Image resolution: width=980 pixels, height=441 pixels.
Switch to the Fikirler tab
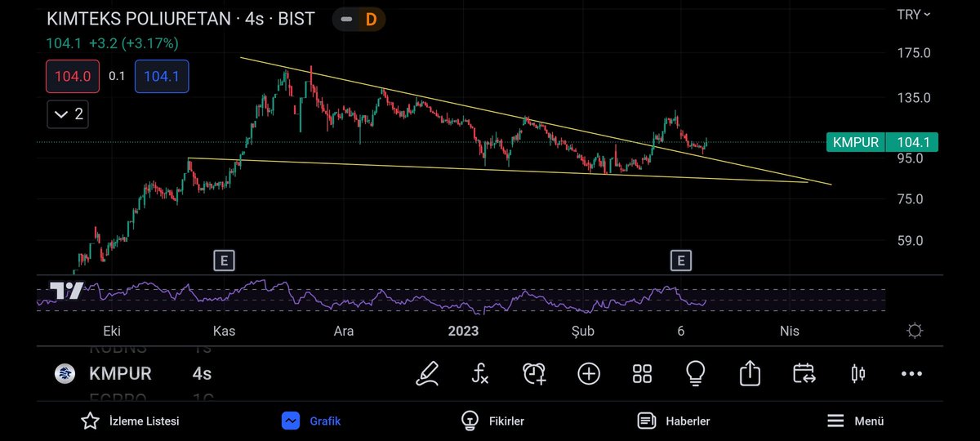pyautogui.click(x=492, y=421)
